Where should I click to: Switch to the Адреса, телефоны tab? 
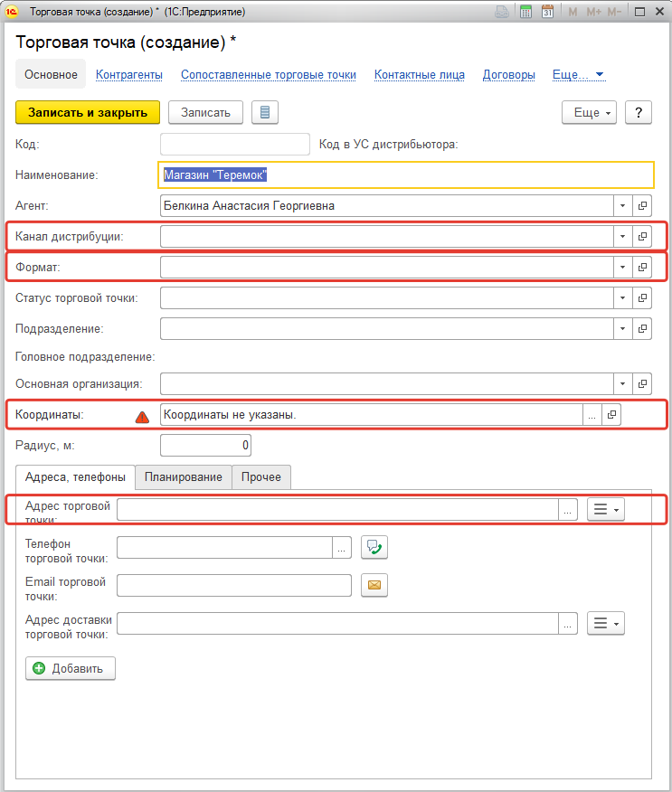click(75, 477)
